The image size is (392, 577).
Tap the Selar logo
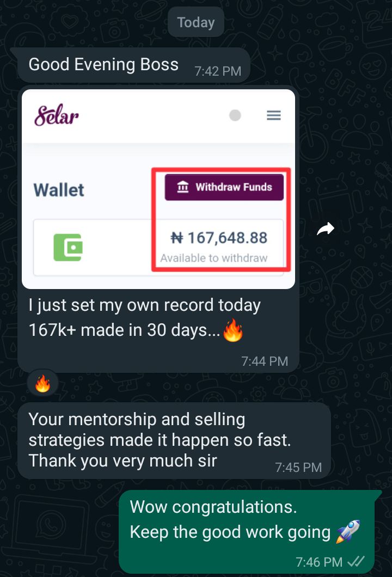(x=57, y=115)
